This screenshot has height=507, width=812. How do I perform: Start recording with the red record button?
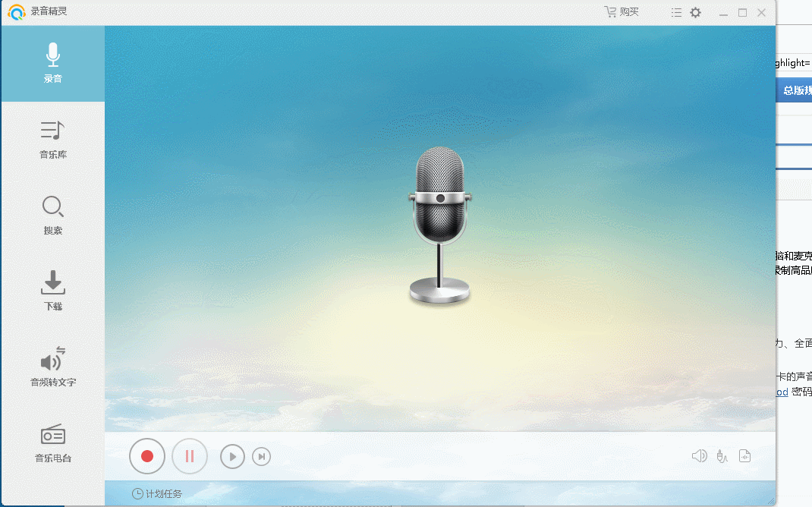click(147, 455)
